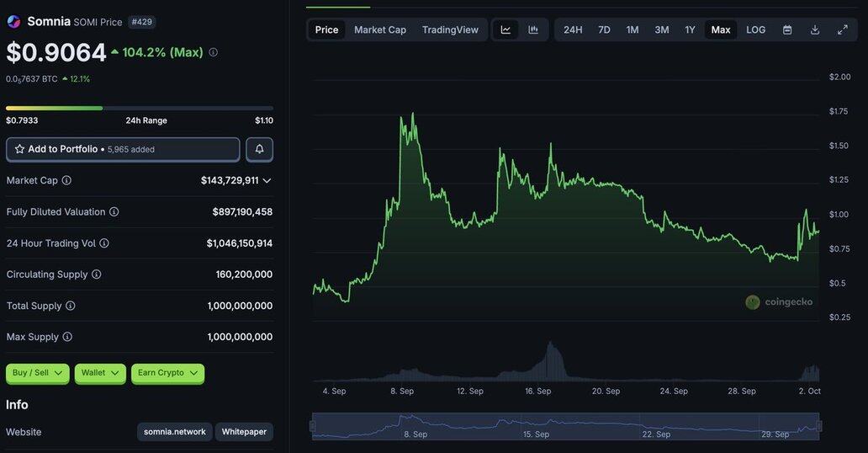868x453 pixels.
Task: Toggle LOG scale on chart
Action: click(755, 29)
